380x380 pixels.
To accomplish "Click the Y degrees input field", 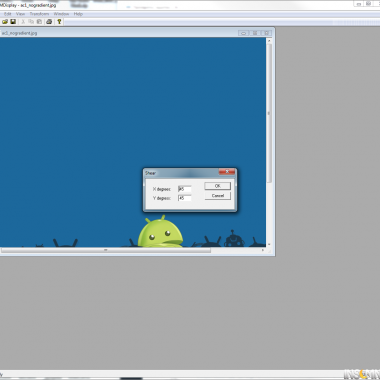I will [185, 198].
